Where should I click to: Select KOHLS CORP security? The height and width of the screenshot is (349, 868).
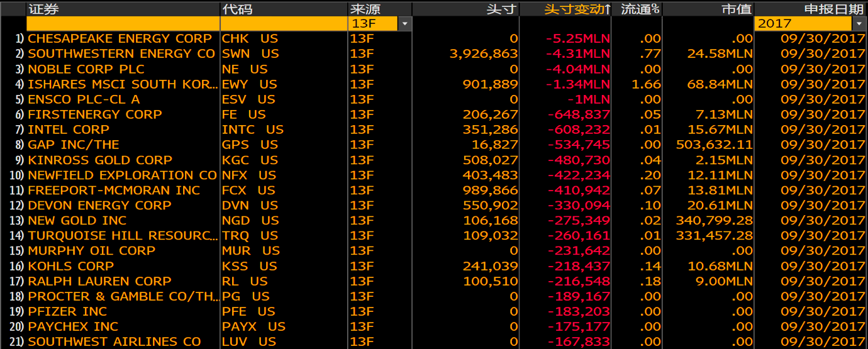[x=71, y=266]
